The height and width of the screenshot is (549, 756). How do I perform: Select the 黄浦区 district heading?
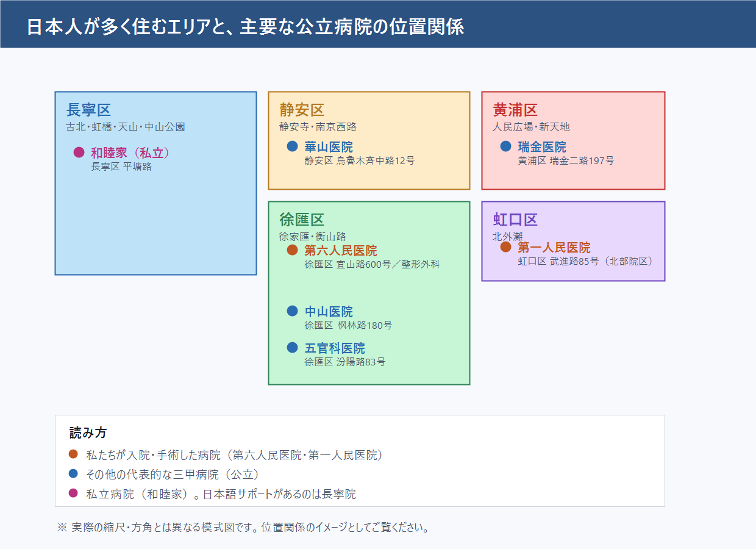(516, 110)
